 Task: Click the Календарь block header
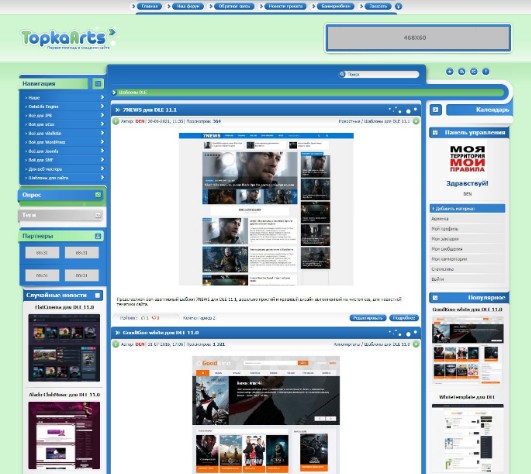click(480, 110)
